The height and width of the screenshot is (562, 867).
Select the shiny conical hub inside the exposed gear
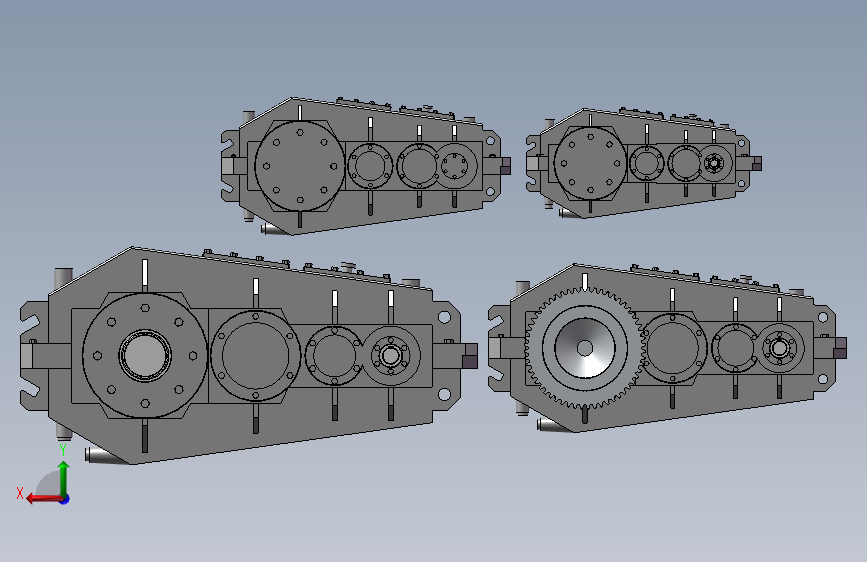584,348
